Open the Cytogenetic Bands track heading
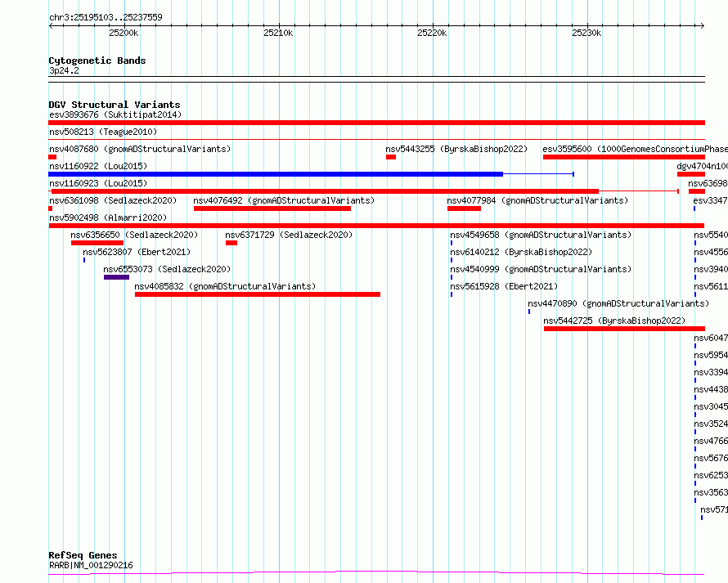Image resolution: width=728 pixels, height=583 pixels. click(97, 61)
